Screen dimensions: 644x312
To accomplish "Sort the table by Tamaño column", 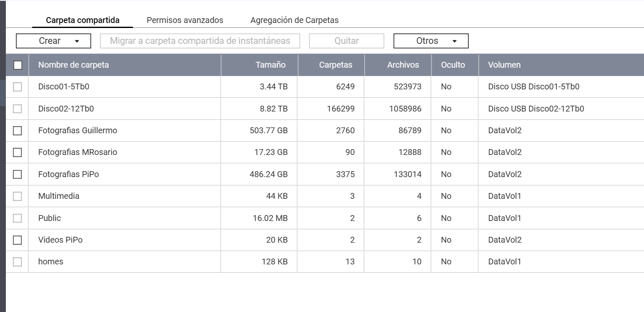I will (271, 65).
